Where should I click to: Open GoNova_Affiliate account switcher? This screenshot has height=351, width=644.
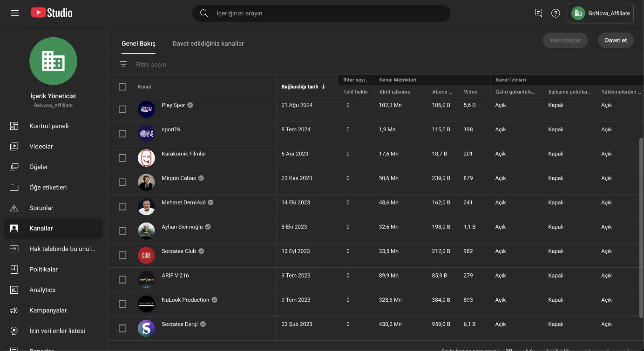point(600,13)
